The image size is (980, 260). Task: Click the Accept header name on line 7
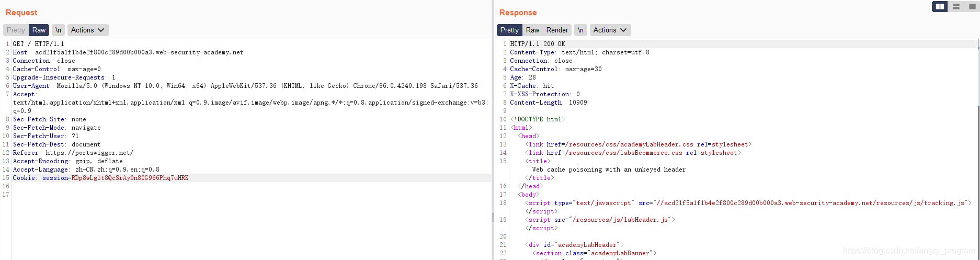(x=24, y=94)
